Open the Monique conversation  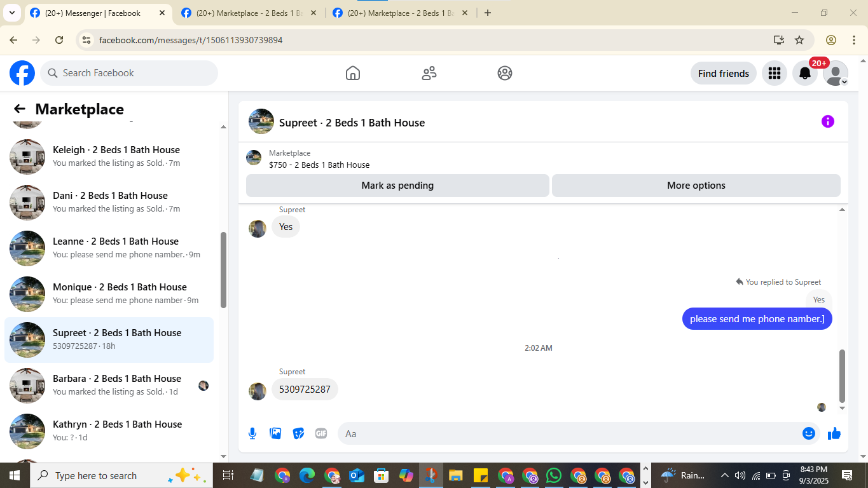click(x=109, y=294)
